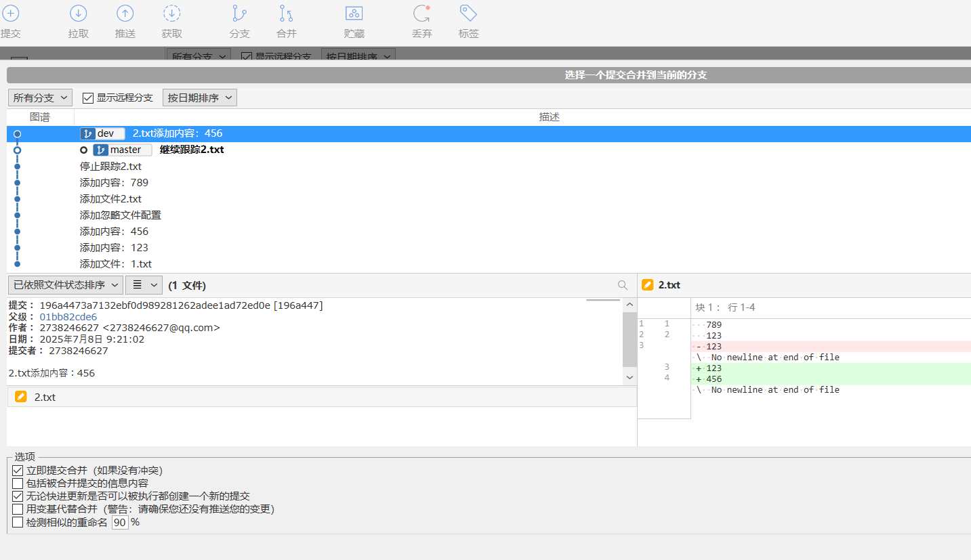Expand the 已依照文件状态排序 dropdown
Image resolution: width=971 pixels, height=560 pixels.
point(66,285)
